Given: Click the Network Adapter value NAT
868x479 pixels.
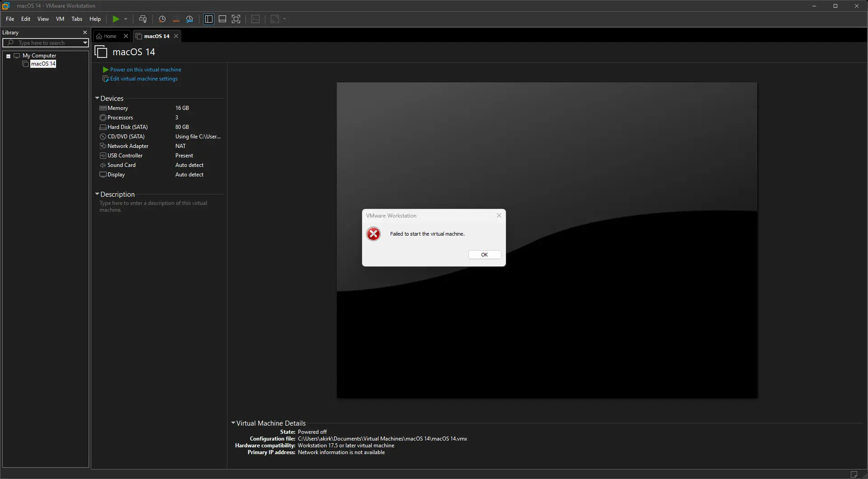Looking at the screenshot, I should (x=180, y=146).
